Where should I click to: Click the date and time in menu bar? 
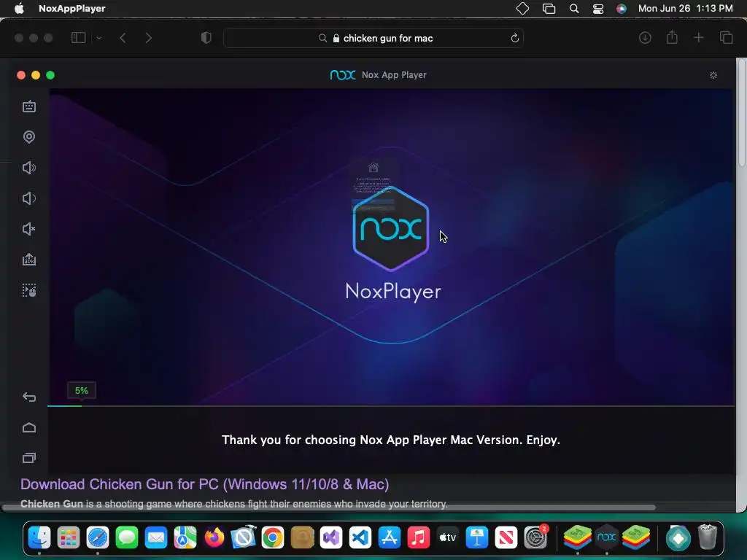(x=686, y=9)
